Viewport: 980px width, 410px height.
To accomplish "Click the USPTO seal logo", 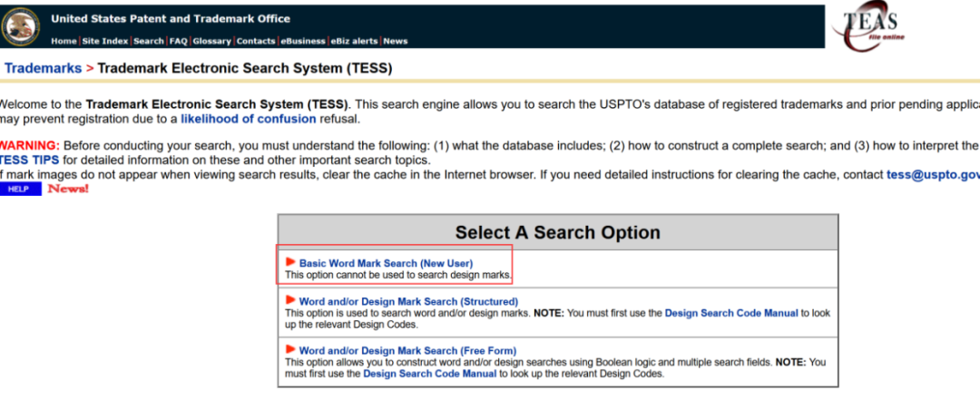I will pos(22,26).
